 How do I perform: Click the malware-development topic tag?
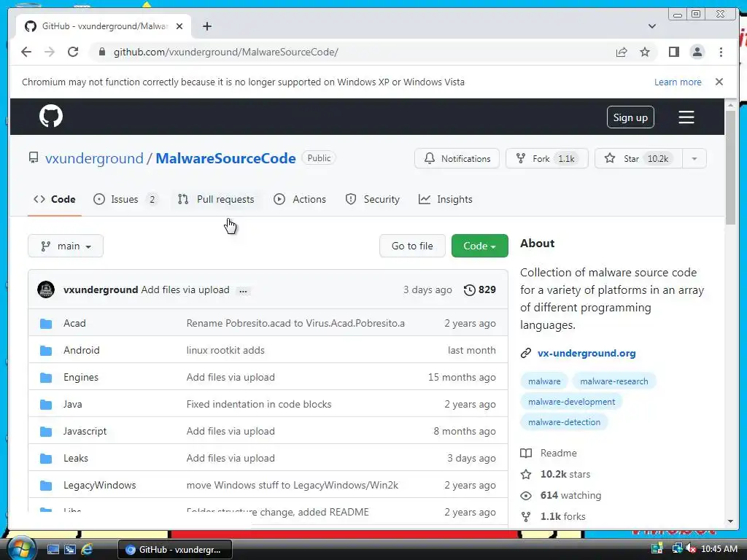[572, 402]
